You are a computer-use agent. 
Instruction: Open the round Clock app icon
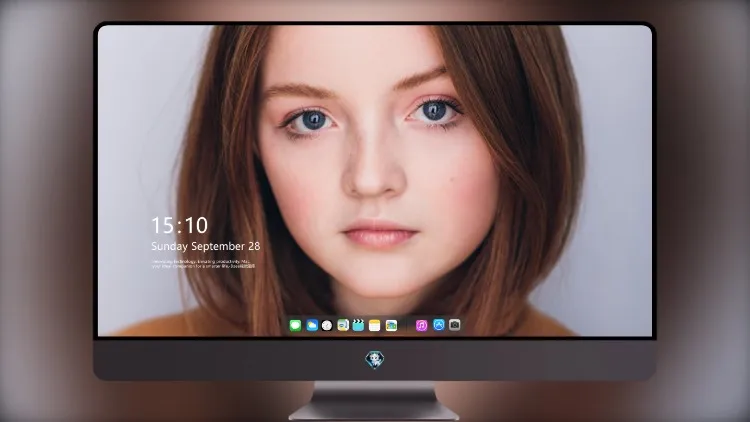click(327, 325)
